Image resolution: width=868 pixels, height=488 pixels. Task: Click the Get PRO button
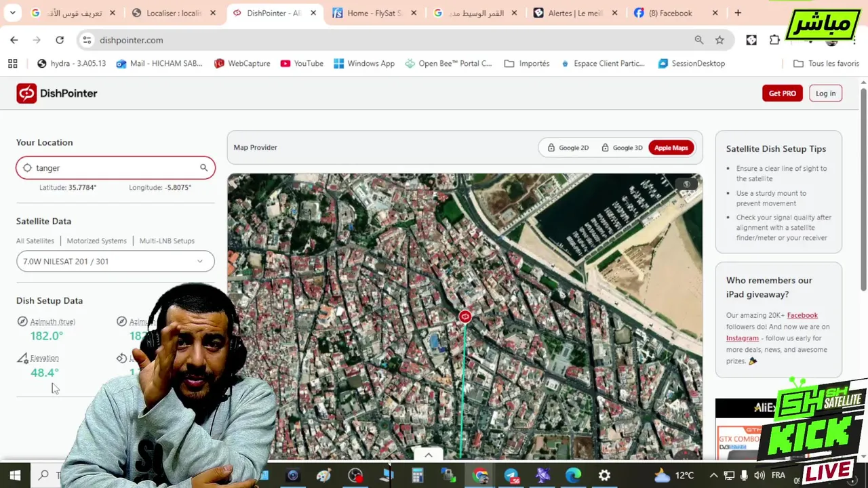pyautogui.click(x=782, y=94)
